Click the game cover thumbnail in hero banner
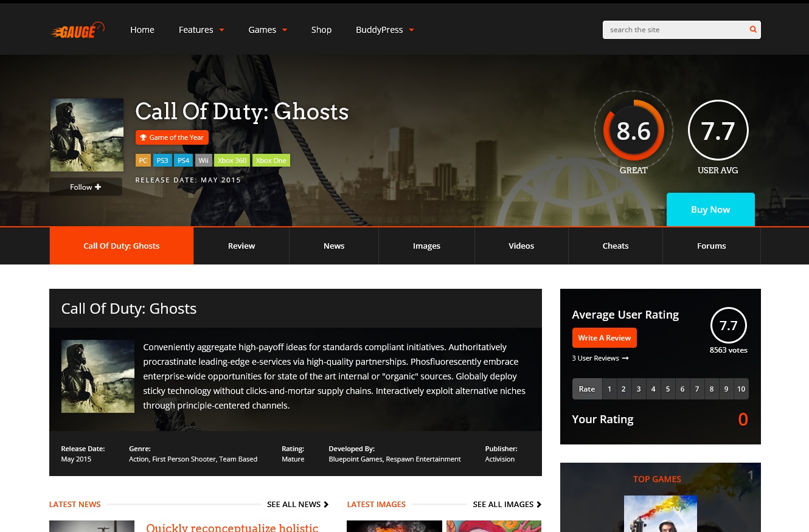 (87, 135)
